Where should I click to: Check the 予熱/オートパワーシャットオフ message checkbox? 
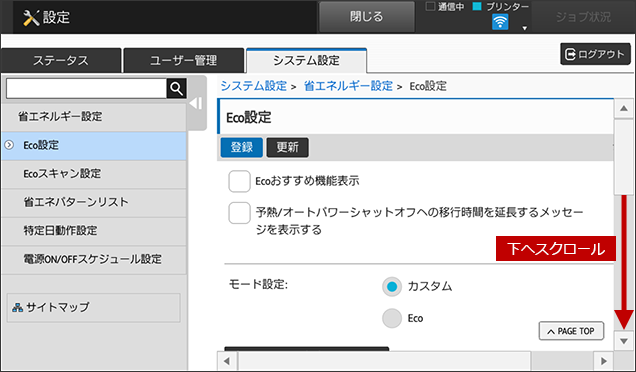point(239,213)
